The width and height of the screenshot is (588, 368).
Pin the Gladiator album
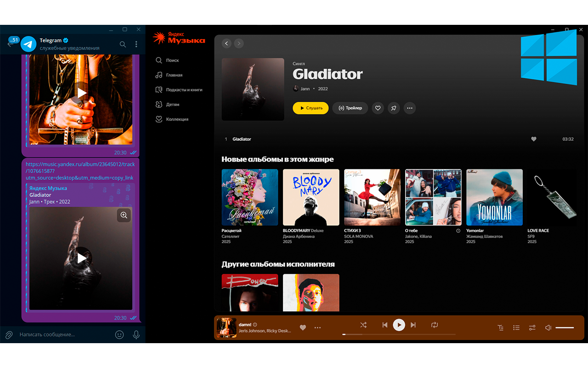coord(394,108)
